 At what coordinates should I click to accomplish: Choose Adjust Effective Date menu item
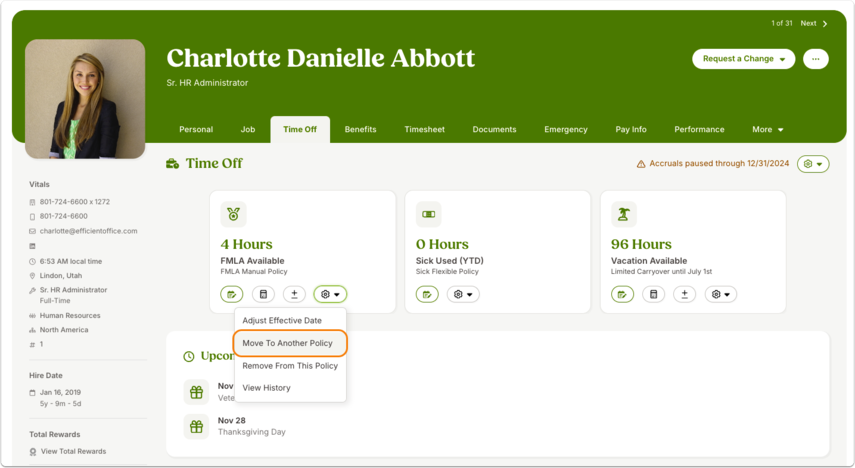coord(290,321)
